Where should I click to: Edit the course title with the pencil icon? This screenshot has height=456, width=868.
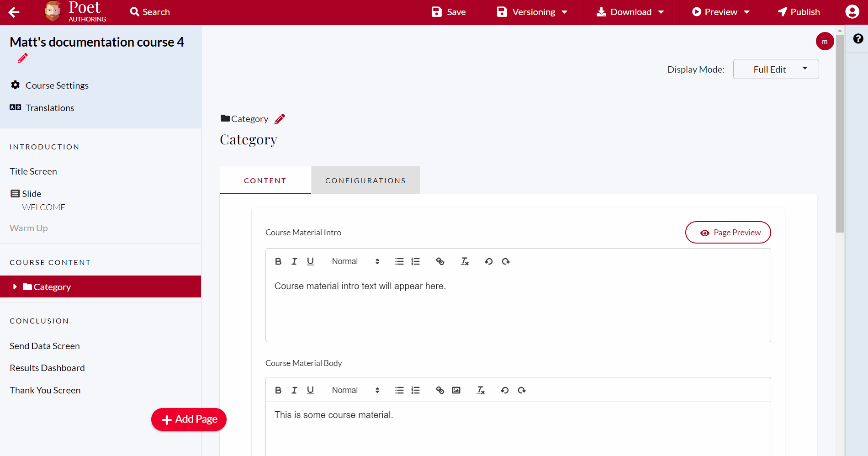pyautogui.click(x=22, y=58)
